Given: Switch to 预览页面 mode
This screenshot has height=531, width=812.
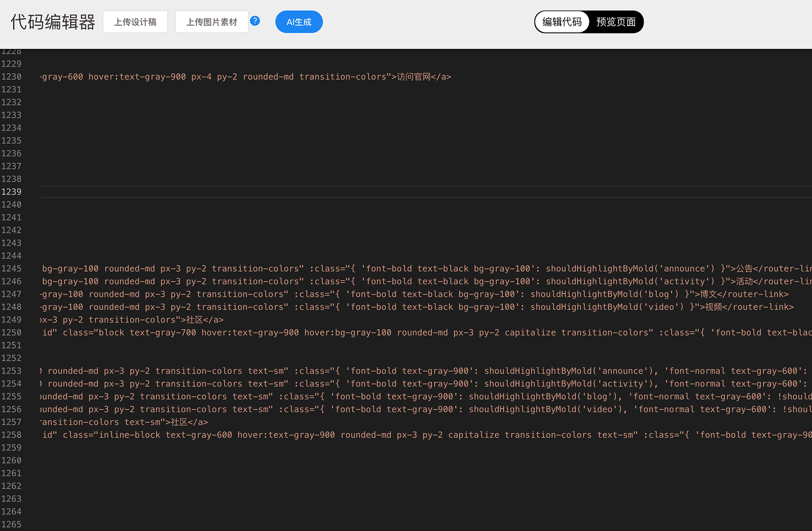Looking at the screenshot, I should [x=616, y=22].
